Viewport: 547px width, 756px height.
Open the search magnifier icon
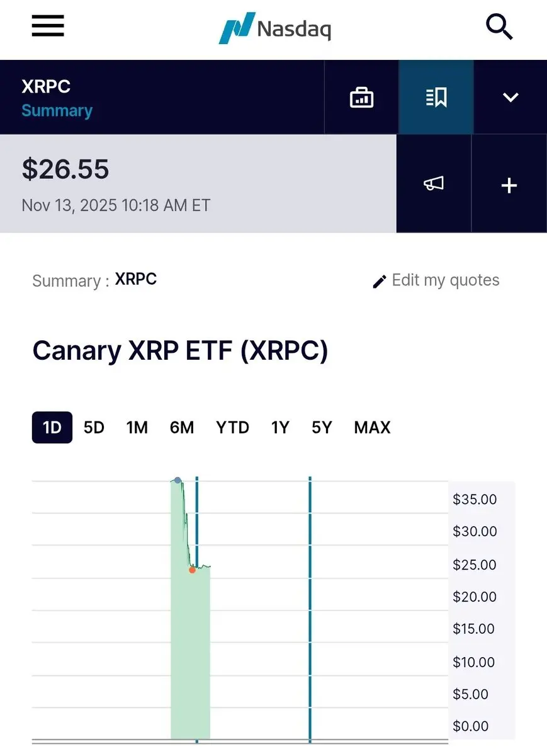pyautogui.click(x=500, y=27)
